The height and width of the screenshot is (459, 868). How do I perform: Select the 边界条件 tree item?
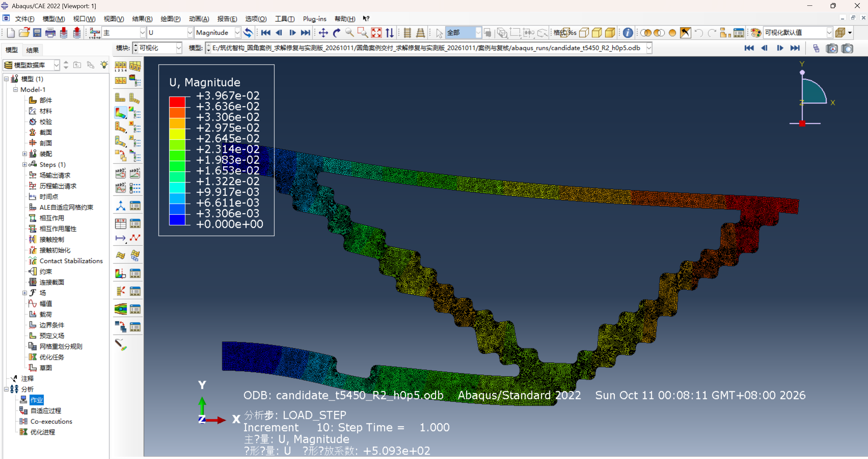(x=52, y=325)
